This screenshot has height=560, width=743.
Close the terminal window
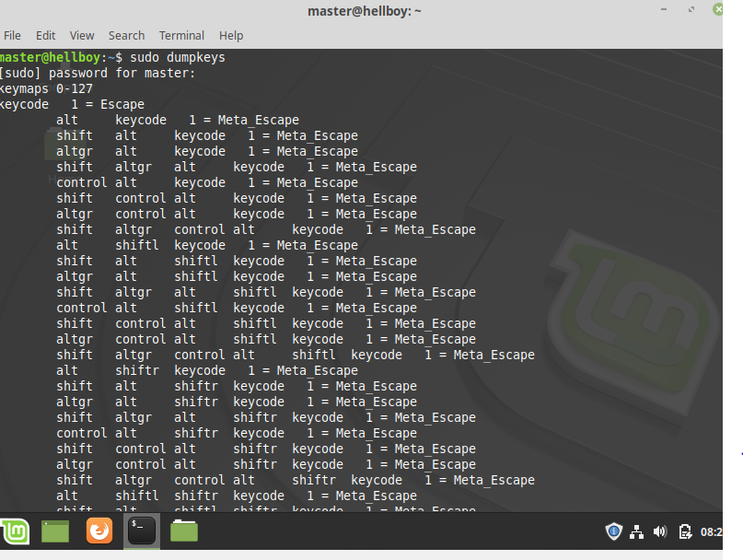pyautogui.click(x=718, y=9)
